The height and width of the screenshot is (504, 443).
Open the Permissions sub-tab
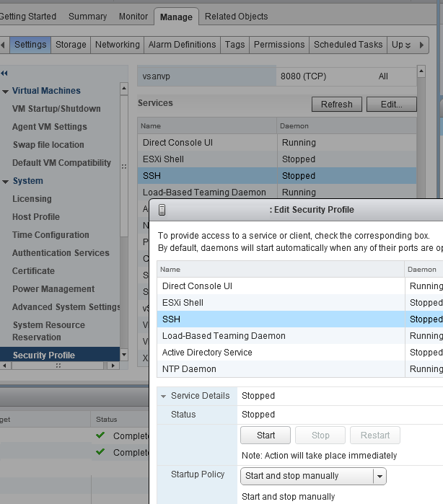click(279, 45)
